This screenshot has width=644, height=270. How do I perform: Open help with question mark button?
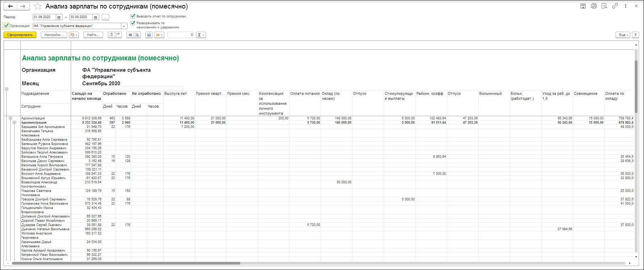point(635,35)
